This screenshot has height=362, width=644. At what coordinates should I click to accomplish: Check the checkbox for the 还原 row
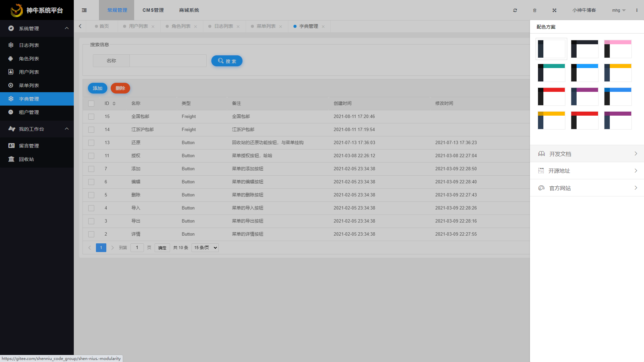pyautogui.click(x=91, y=143)
